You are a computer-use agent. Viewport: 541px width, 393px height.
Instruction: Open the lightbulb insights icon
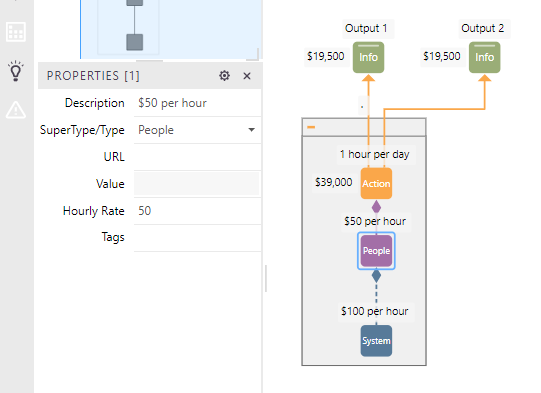(x=16, y=71)
